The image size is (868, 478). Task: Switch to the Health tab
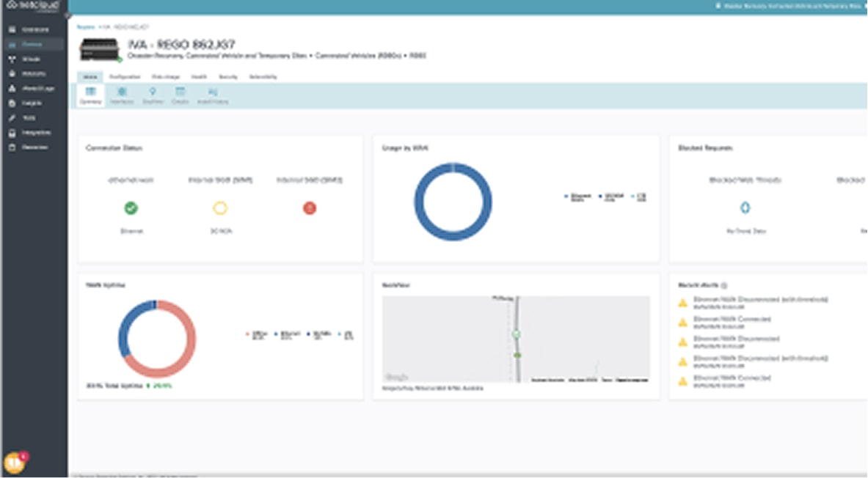click(x=198, y=76)
